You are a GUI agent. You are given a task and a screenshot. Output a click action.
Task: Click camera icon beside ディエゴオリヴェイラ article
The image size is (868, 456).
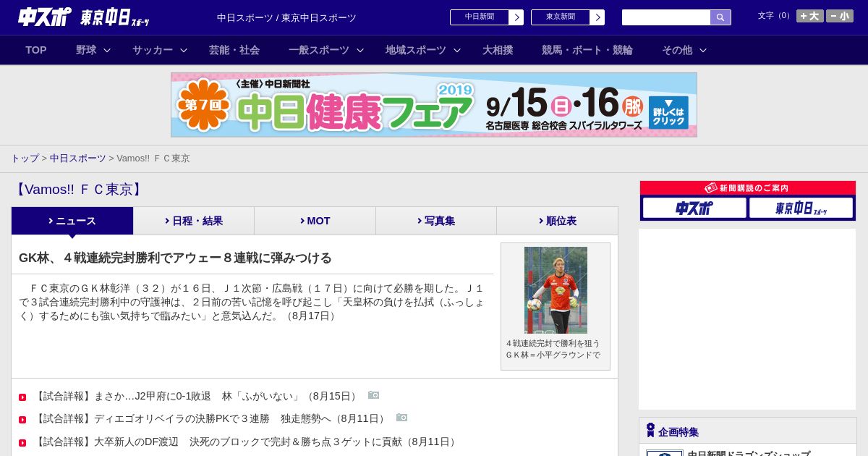tap(401, 418)
